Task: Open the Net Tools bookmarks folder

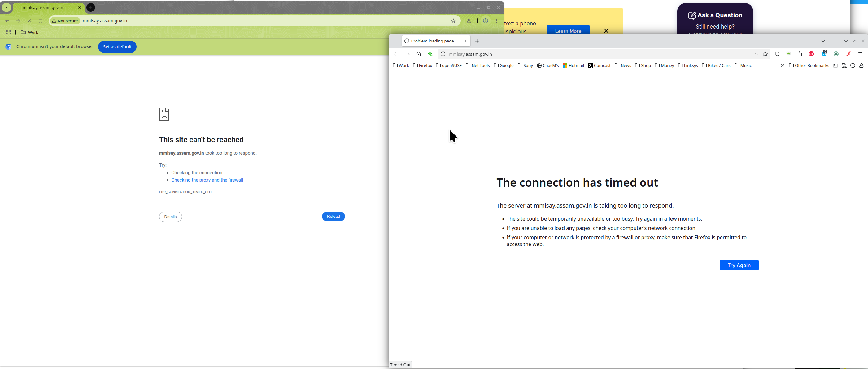Action: point(478,66)
